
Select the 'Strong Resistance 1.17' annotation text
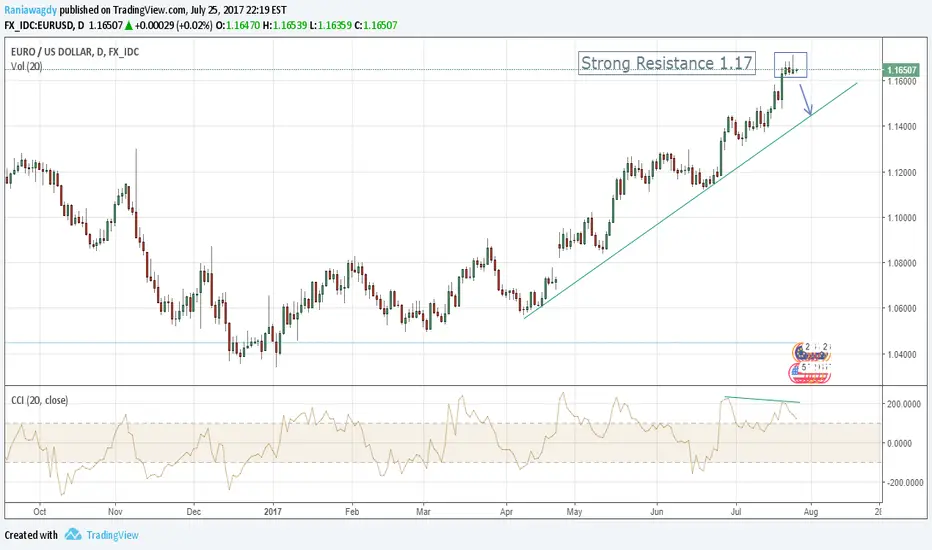tap(666, 63)
